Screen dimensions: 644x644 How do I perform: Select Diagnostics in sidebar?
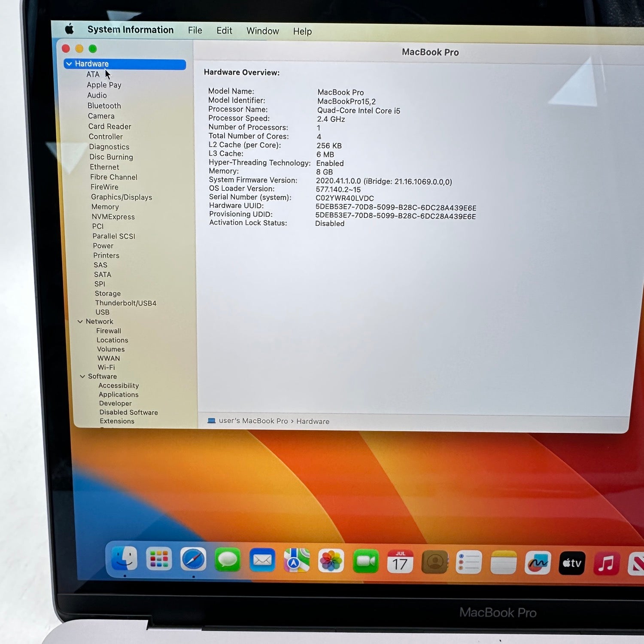pyautogui.click(x=109, y=147)
